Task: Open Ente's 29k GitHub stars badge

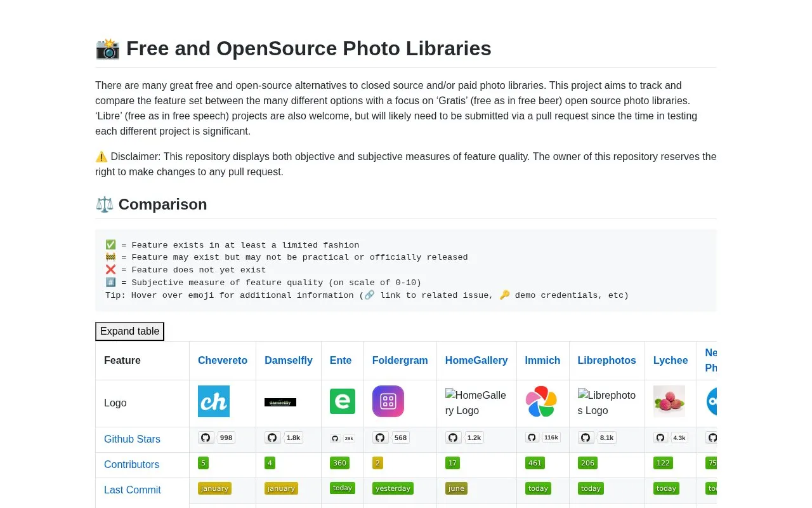Action: [343, 438]
